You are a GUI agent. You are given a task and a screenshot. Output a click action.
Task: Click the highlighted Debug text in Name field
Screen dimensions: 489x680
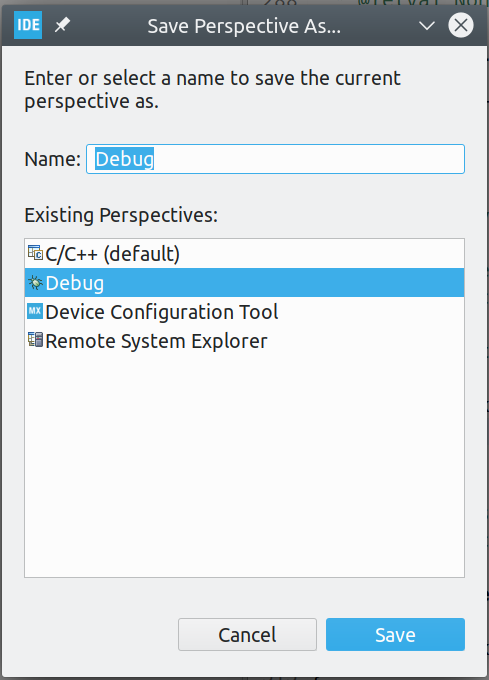[124, 159]
